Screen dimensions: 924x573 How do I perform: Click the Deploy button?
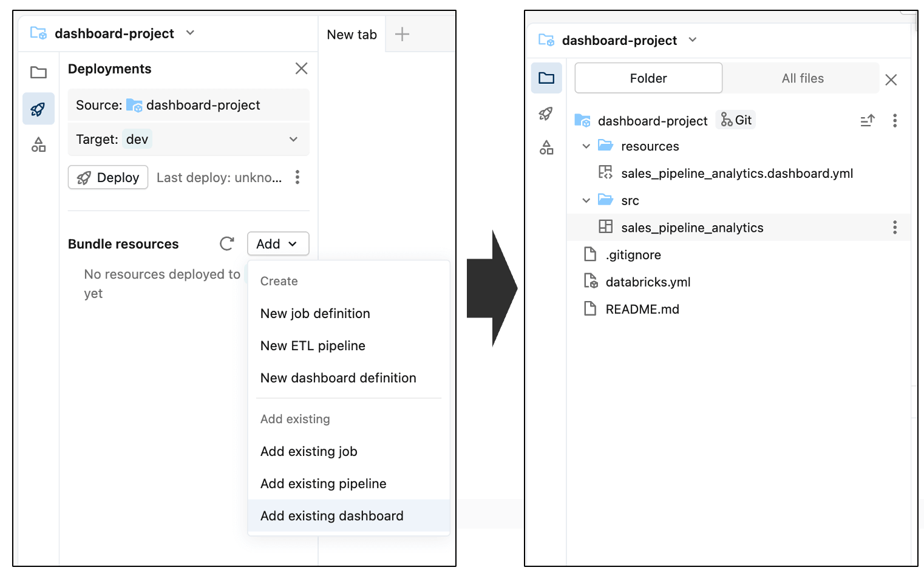tap(107, 177)
